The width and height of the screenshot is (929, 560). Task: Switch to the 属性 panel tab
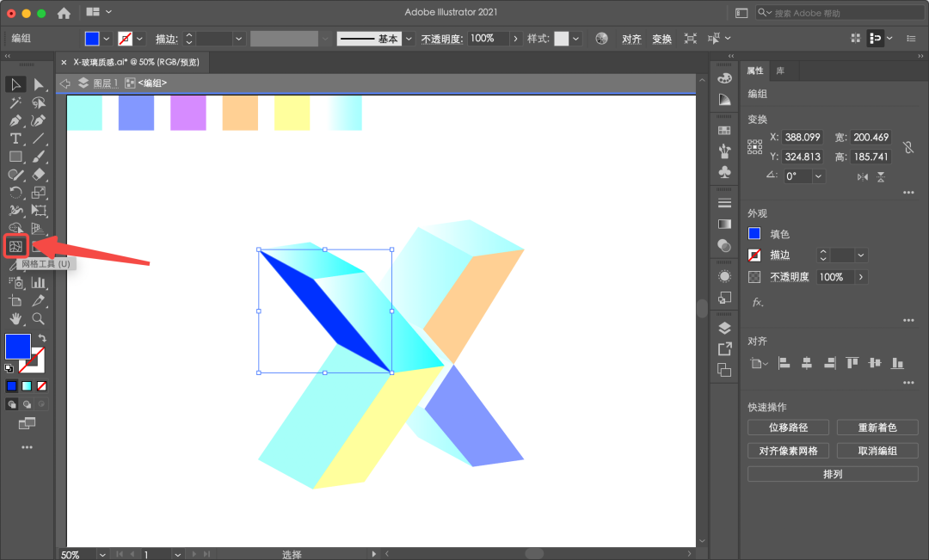[755, 71]
